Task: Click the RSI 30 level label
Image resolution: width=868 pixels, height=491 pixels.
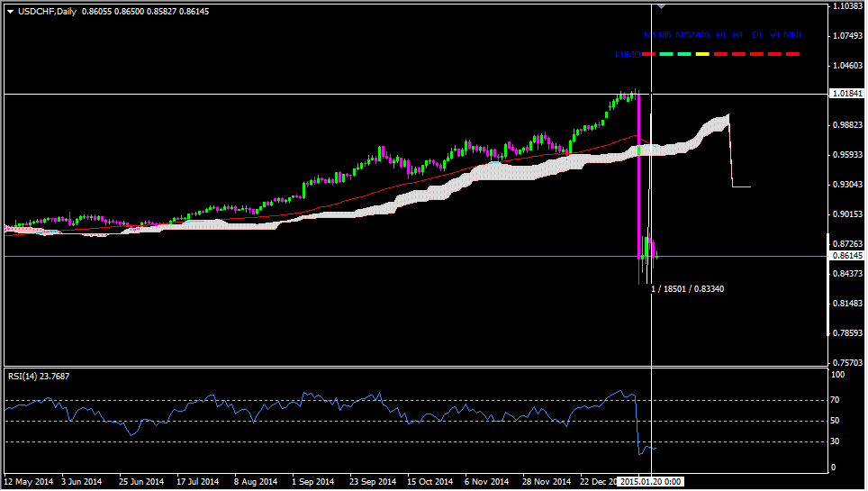Action: pos(836,441)
